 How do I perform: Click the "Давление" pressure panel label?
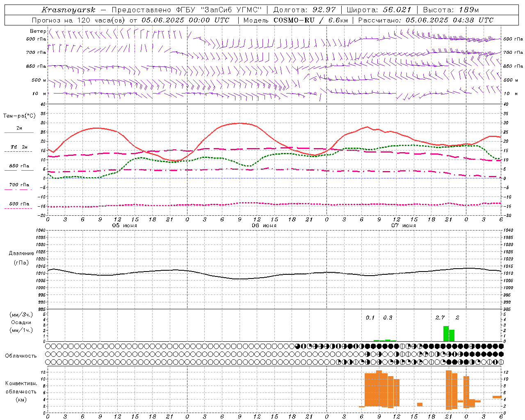point(21,253)
